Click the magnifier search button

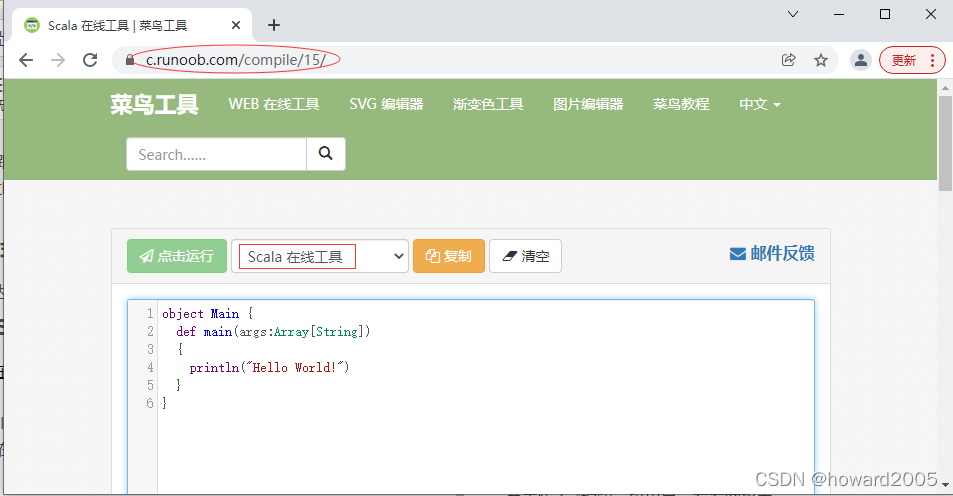[326, 154]
